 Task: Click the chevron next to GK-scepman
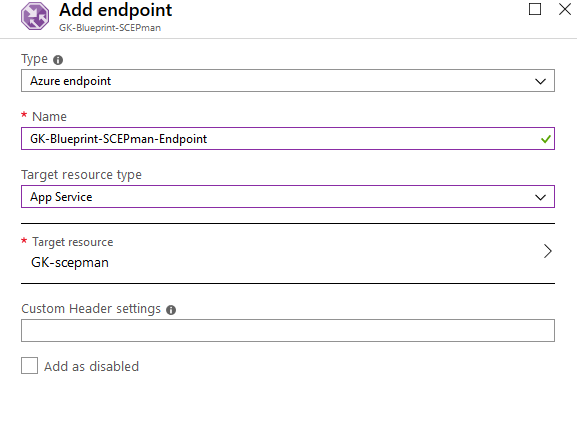point(548,251)
